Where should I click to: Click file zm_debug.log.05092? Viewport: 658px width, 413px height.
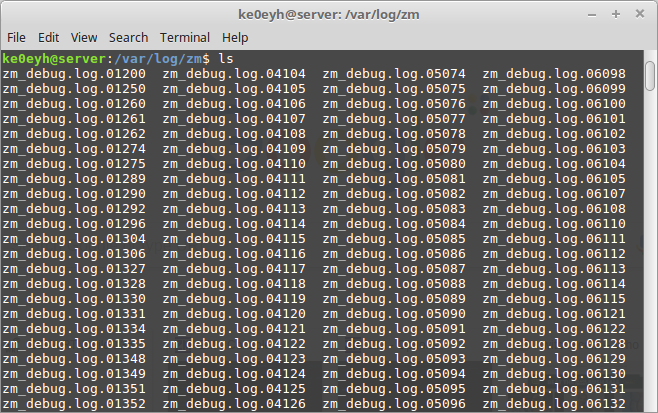(x=394, y=344)
